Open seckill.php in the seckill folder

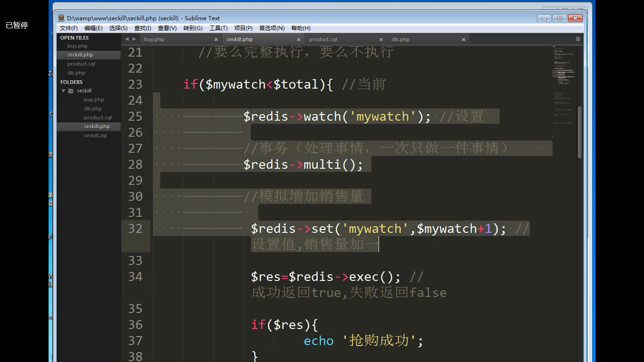coord(97,126)
